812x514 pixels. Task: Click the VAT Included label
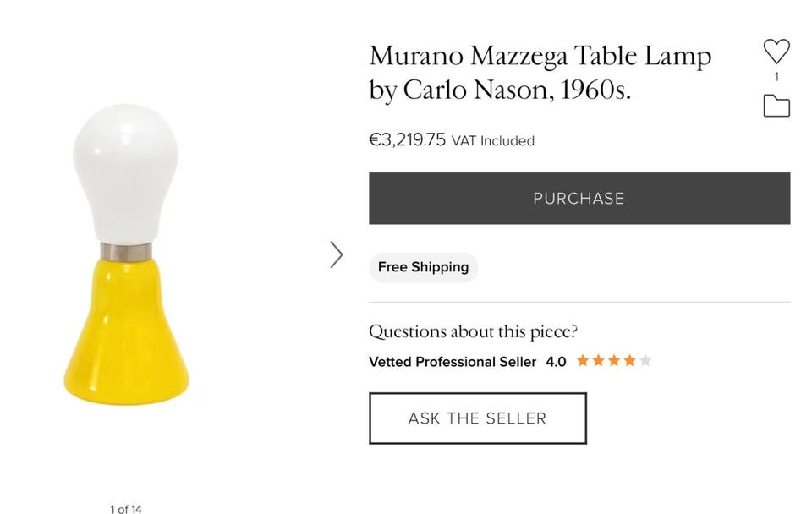pyautogui.click(x=493, y=141)
